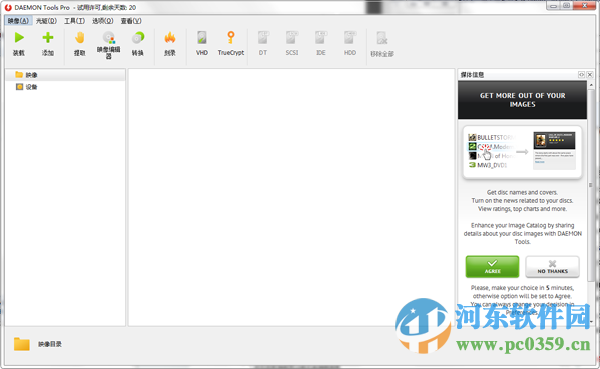600x369 pixels.
Task: Click the game catalog preview thumbnail
Action: click(x=554, y=150)
